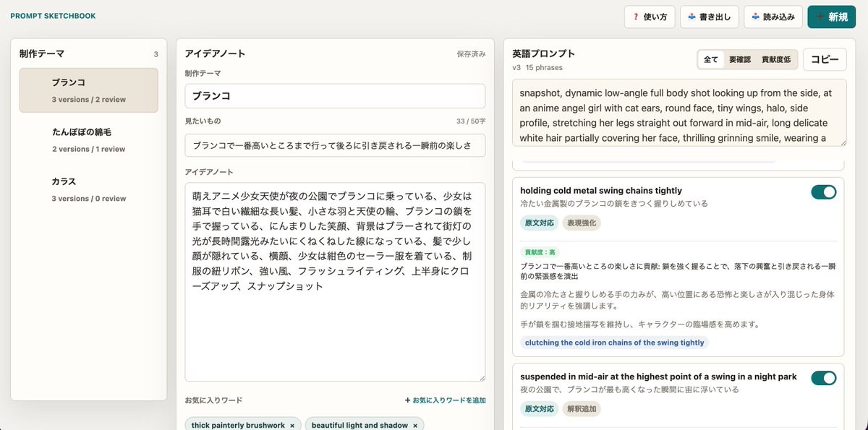Click the 'suspended in mid-air at the highest point' heading
The image size is (868, 430).
point(658,377)
